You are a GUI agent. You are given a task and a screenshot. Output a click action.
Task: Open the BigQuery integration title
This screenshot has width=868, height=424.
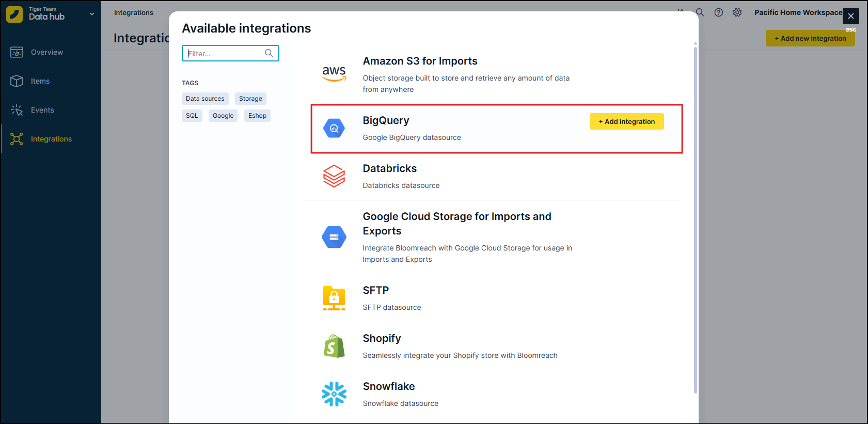(x=386, y=120)
